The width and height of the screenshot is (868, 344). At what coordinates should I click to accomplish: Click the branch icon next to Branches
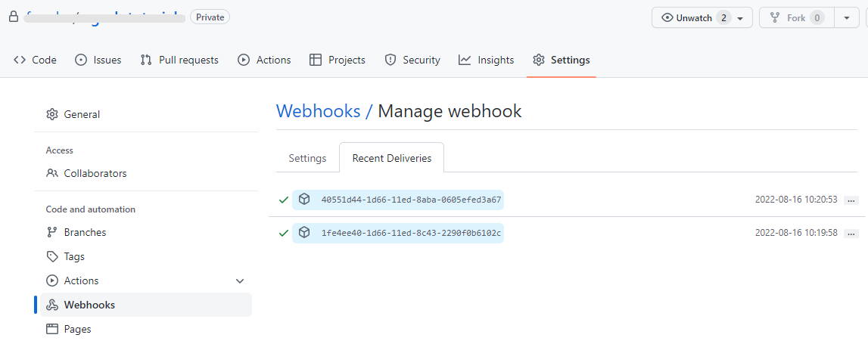(x=52, y=232)
